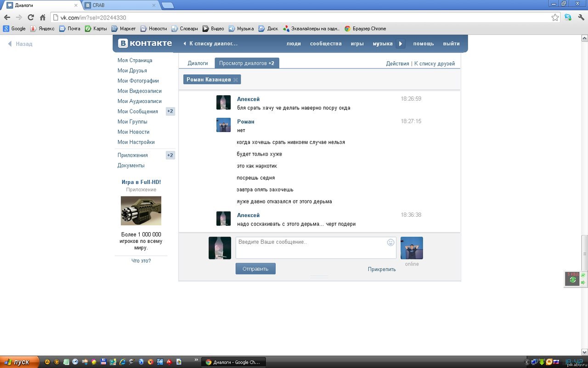Switch to the Диалоги tab in messages

[198, 63]
